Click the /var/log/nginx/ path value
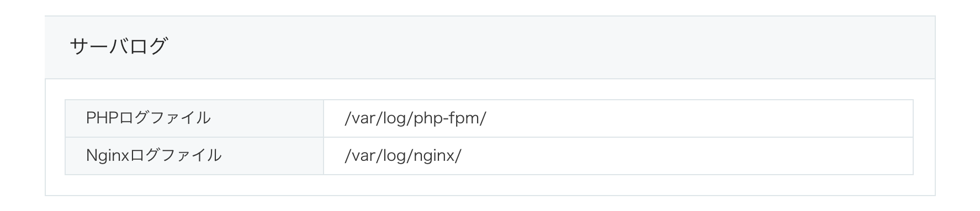Image resolution: width=980 pixels, height=211 pixels. point(402,156)
